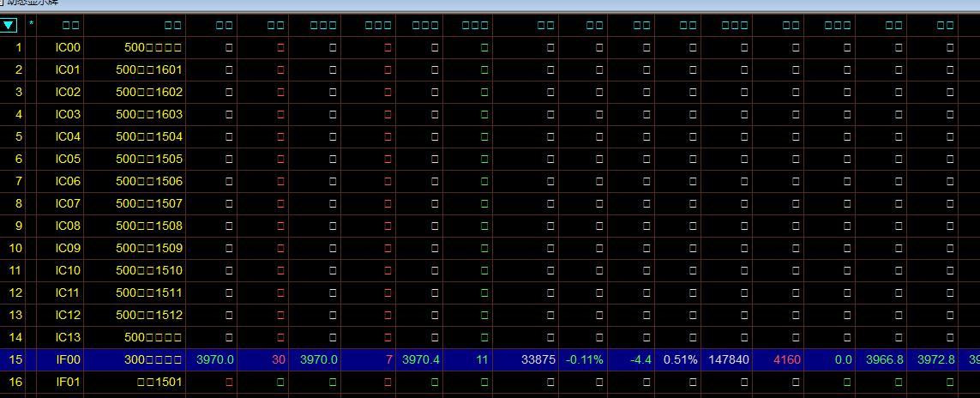Select row number 6 in the table
This screenshot has width=980, height=398.
(19, 159)
